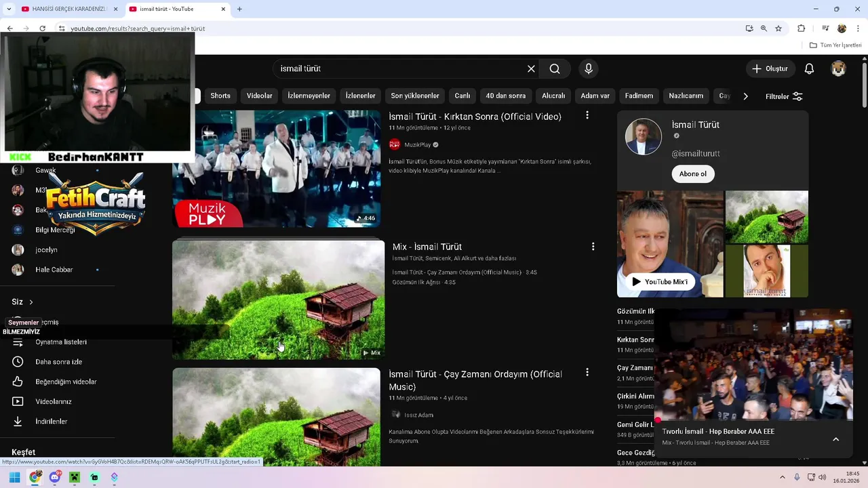The height and width of the screenshot is (488, 868).
Task: Select the ismail türüt - YouTube tab
Action: pyautogui.click(x=176, y=9)
